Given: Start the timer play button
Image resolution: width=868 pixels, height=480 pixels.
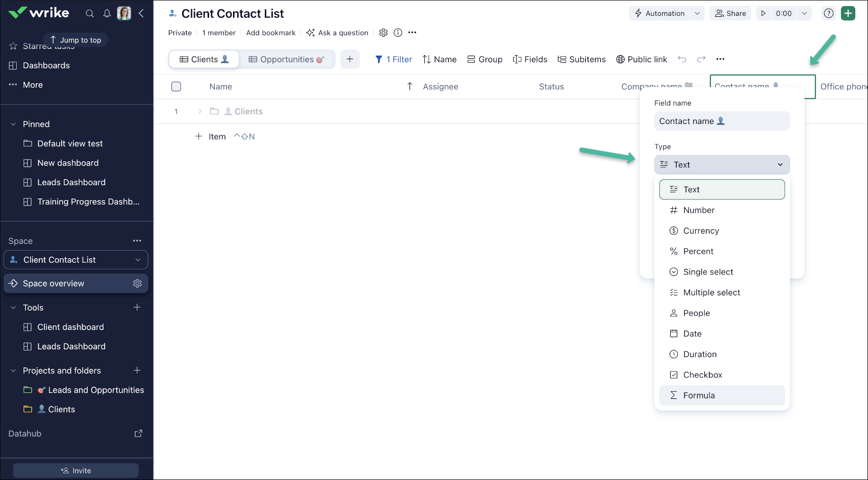Looking at the screenshot, I should [x=763, y=14].
